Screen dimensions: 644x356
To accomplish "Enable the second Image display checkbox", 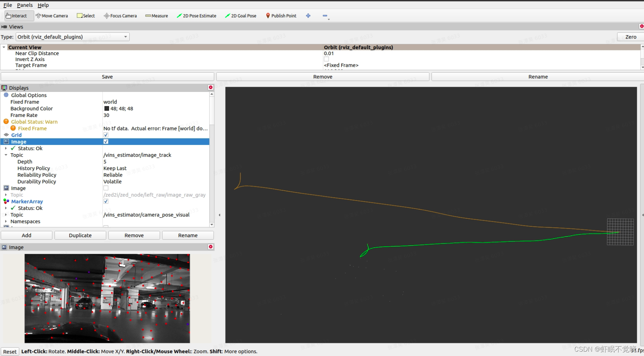I will (x=106, y=188).
